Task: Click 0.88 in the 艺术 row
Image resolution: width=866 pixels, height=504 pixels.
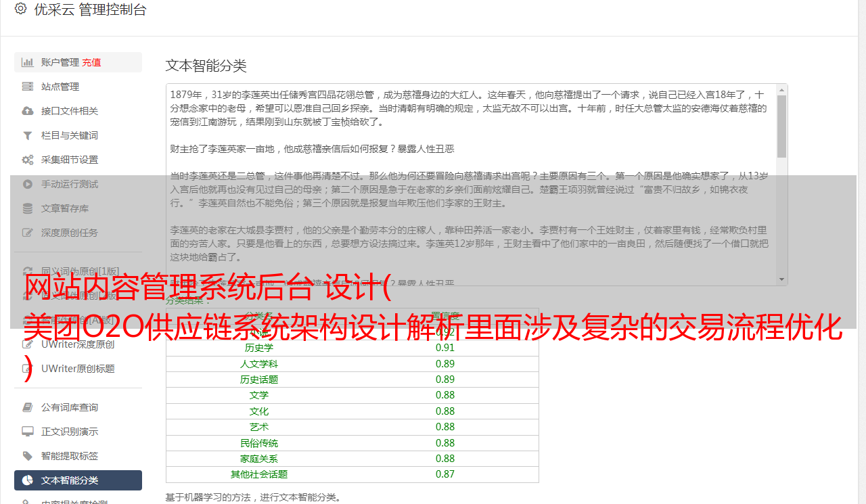Action: click(445, 427)
